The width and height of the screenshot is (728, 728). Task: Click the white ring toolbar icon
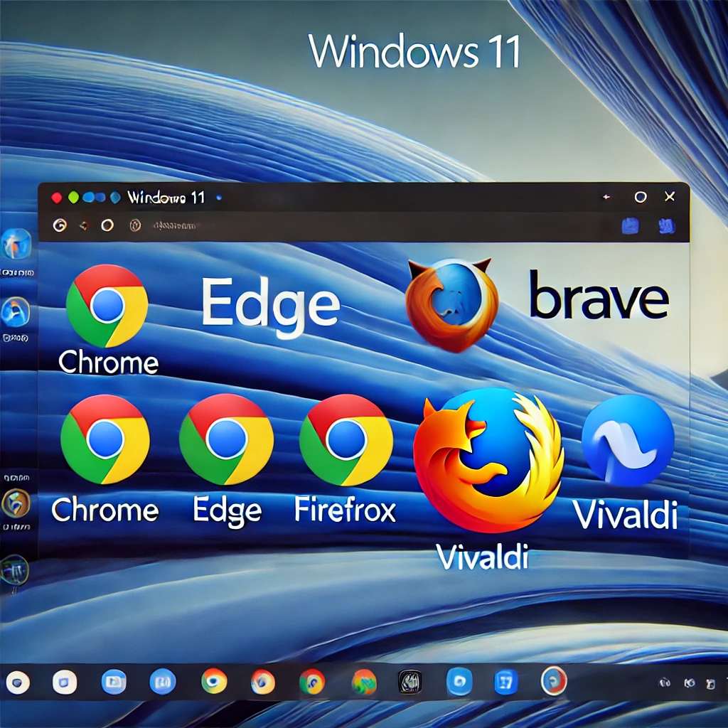click(x=107, y=225)
